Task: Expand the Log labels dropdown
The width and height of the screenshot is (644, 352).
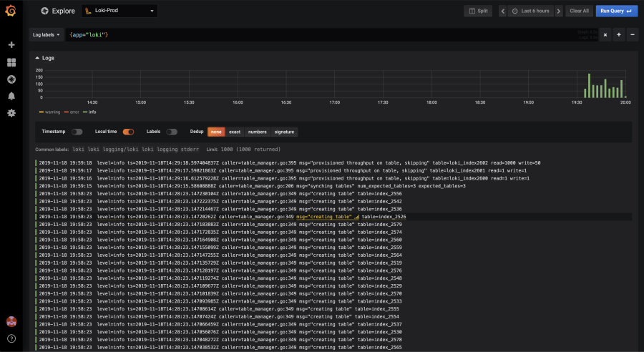Action: pos(46,35)
